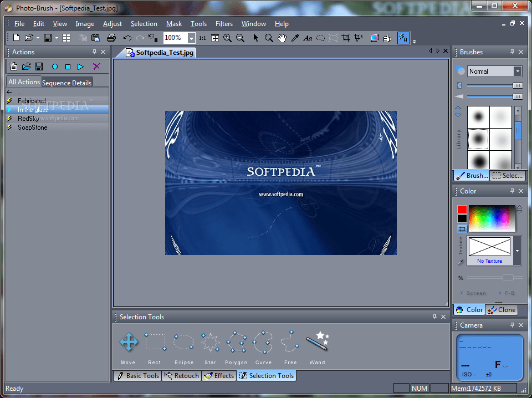Click the Crop tool icon
Viewport: 532px width, 398px height.
click(x=346, y=38)
